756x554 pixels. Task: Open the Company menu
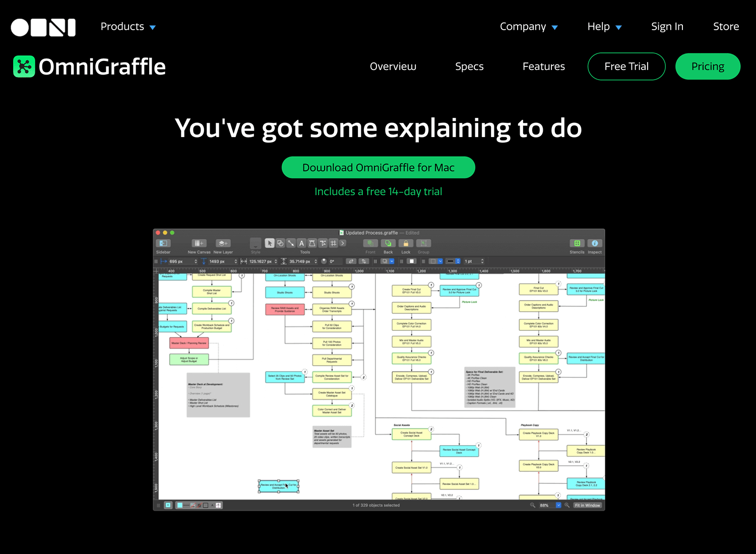(x=529, y=27)
